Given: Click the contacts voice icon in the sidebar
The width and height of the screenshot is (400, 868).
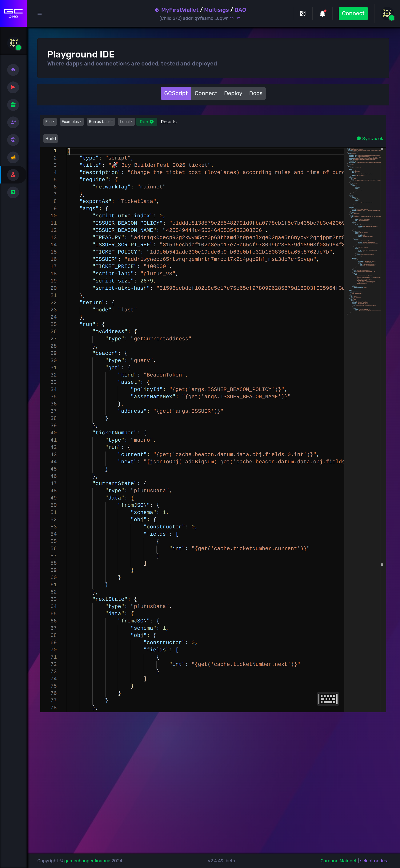Looking at the screenshot, I should point(13,122).
